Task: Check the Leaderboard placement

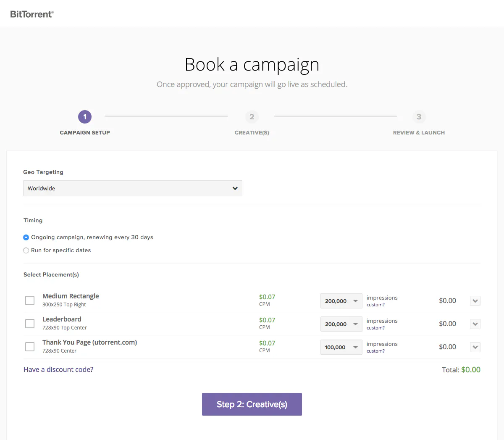Action: click(x=30, y=324)
